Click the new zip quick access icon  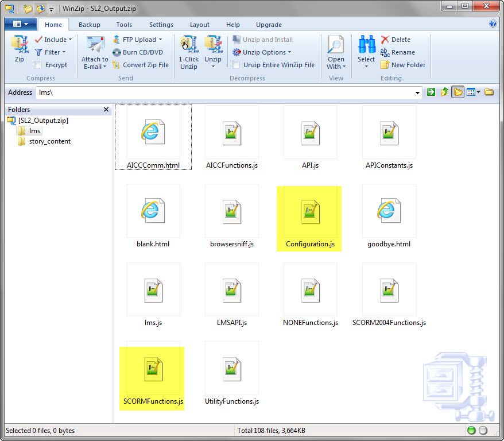[x=28, y=9]
